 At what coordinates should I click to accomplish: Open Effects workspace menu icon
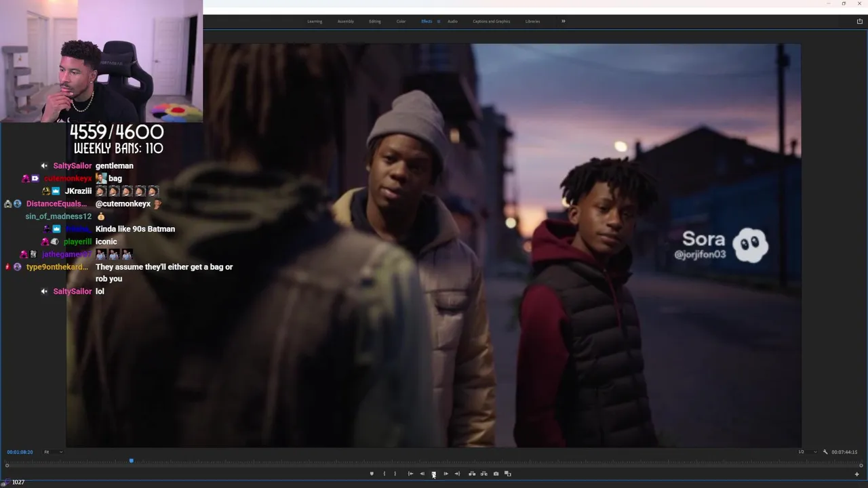click(438, 21)
